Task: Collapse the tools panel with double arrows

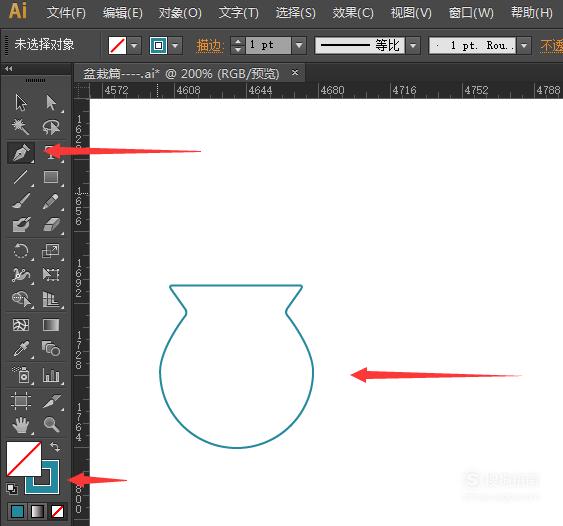Action: pyautogui.click(x=9, y=68)
